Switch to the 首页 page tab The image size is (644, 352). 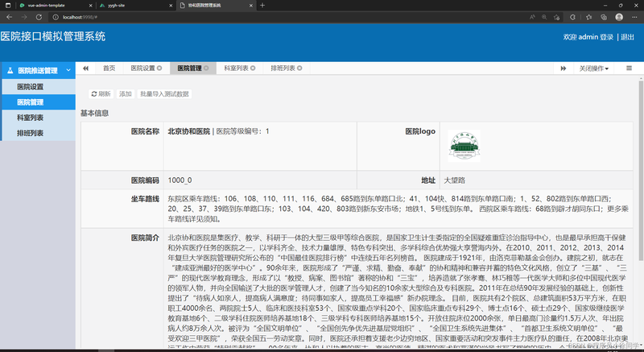pyautogui.click(x=109, y=68)
